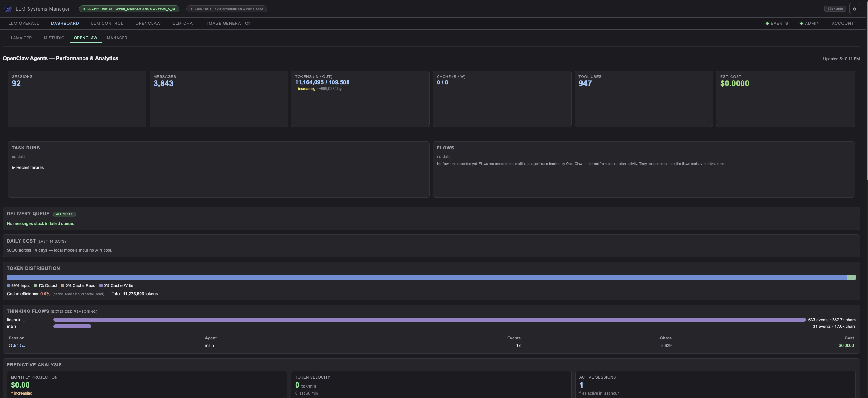
Task: Click the 8,829 chars cell
Action: point(666,346)
